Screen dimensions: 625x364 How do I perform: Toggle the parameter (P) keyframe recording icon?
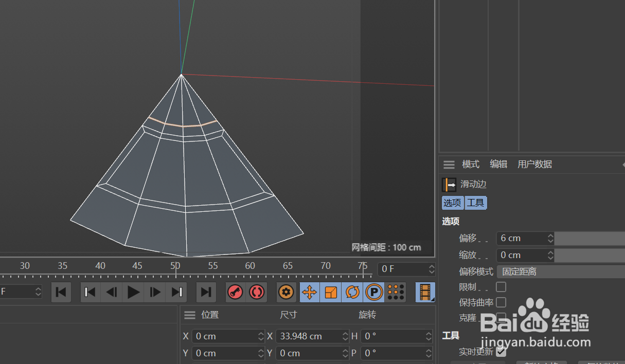point(373,292)
